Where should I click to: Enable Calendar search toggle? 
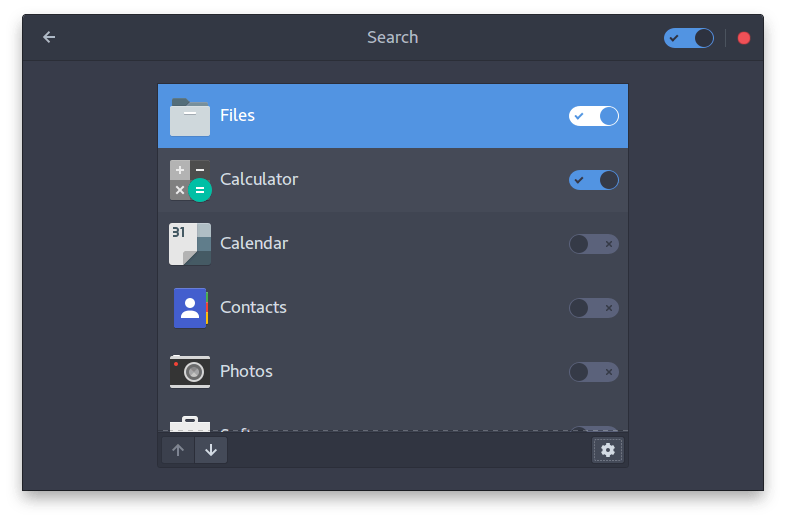point(593,244)
